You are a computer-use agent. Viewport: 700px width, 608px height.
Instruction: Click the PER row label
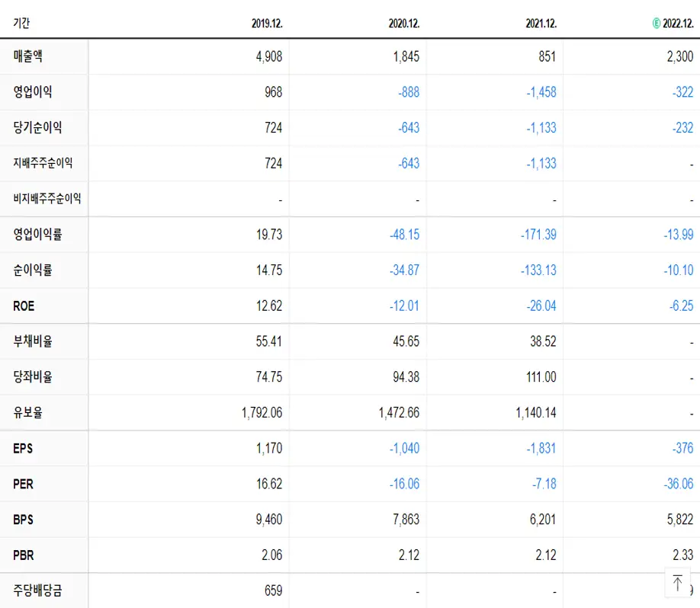point(23,484)
